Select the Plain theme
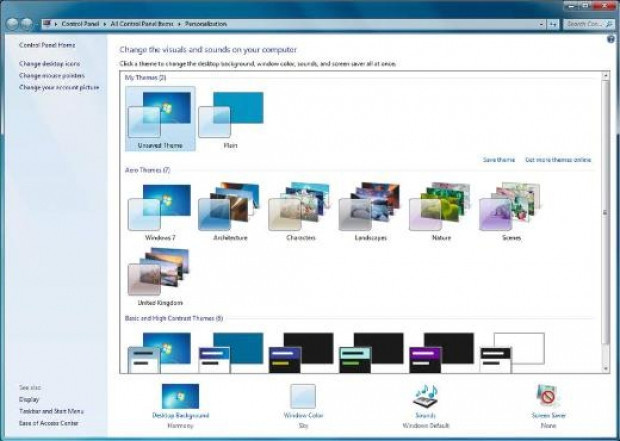 (231, 119)
